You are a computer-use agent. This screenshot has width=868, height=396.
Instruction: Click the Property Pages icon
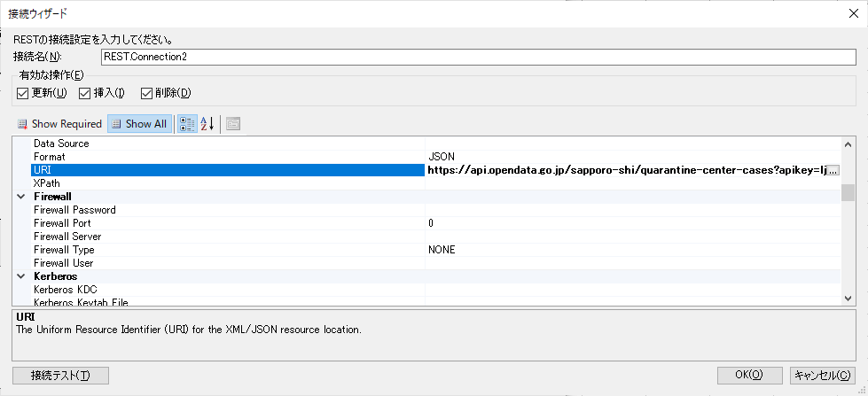click(x=233, y=124)
